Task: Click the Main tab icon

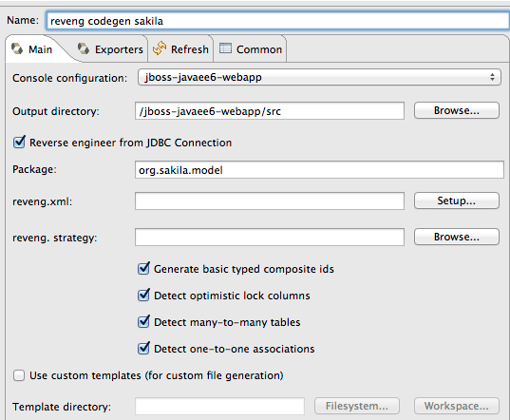Action: tap(17, 48)
